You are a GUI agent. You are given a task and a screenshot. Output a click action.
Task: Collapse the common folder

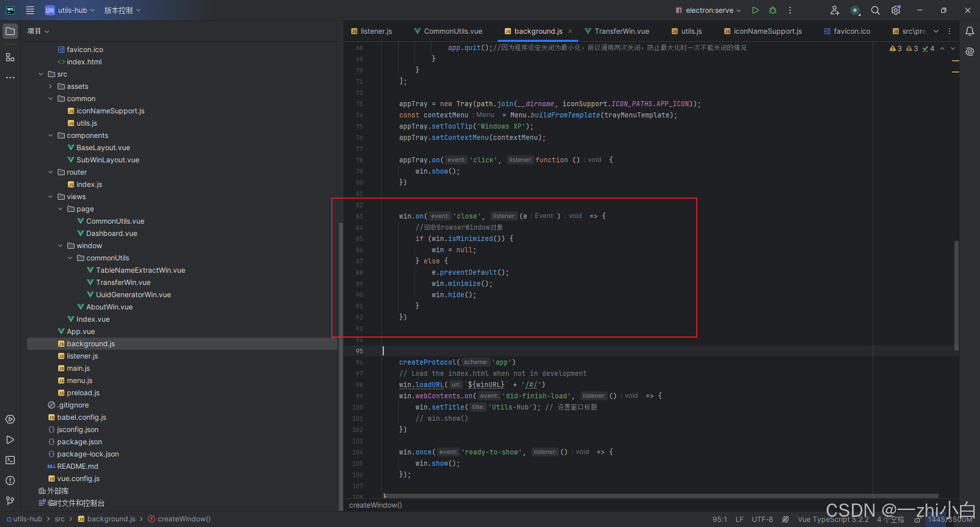pyautogui.click(x=51, y=99)
